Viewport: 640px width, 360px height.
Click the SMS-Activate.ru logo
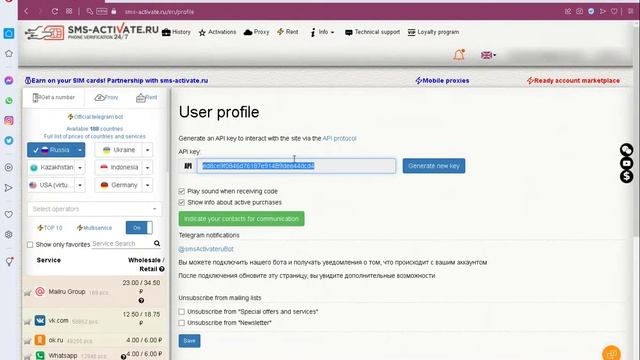[x=92, y=32]
